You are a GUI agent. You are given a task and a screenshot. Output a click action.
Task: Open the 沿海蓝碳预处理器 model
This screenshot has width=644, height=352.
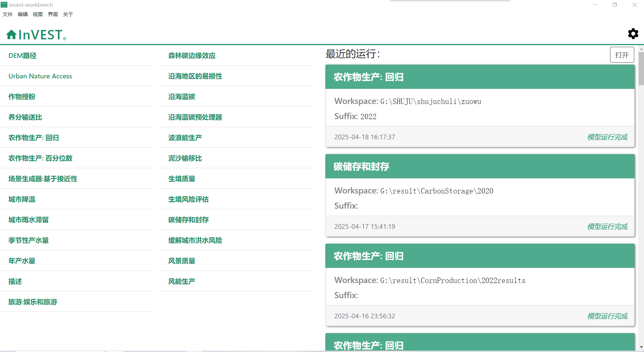pos(236,117)
